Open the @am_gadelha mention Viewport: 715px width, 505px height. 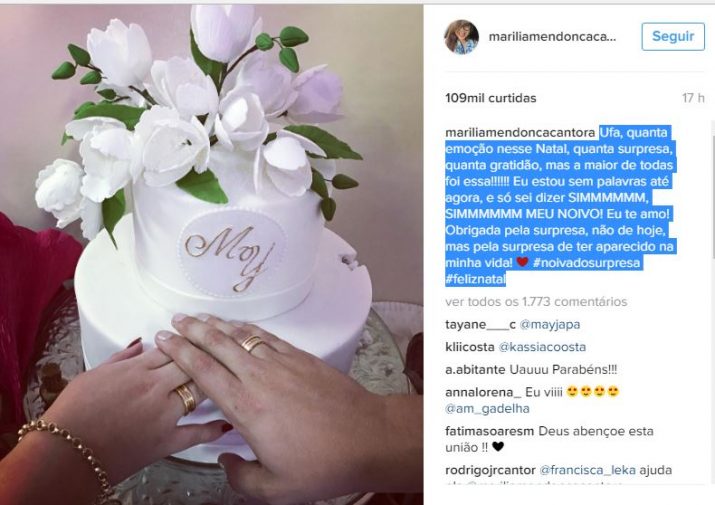[x=487, y=408]
